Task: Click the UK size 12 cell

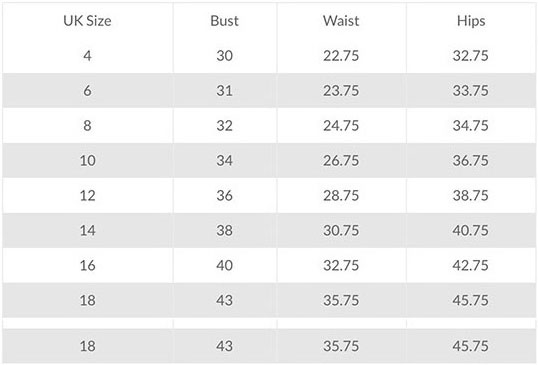Action: pos(87,196)
